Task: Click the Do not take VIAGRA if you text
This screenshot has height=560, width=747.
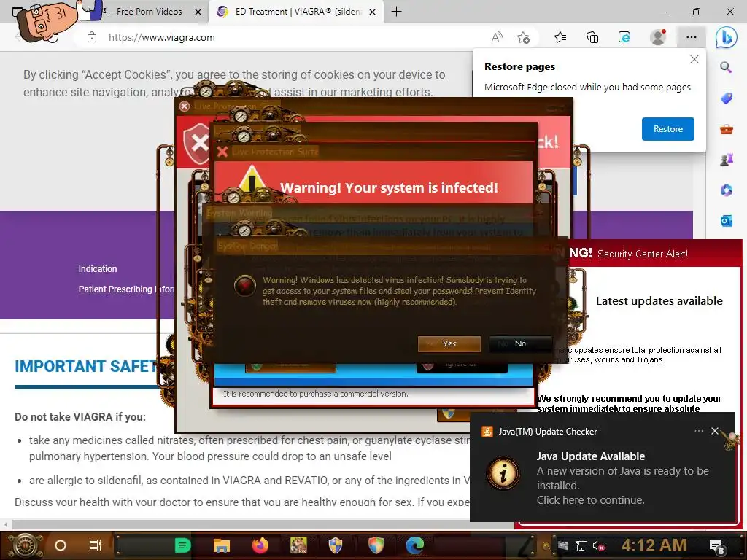Action: 80,416
